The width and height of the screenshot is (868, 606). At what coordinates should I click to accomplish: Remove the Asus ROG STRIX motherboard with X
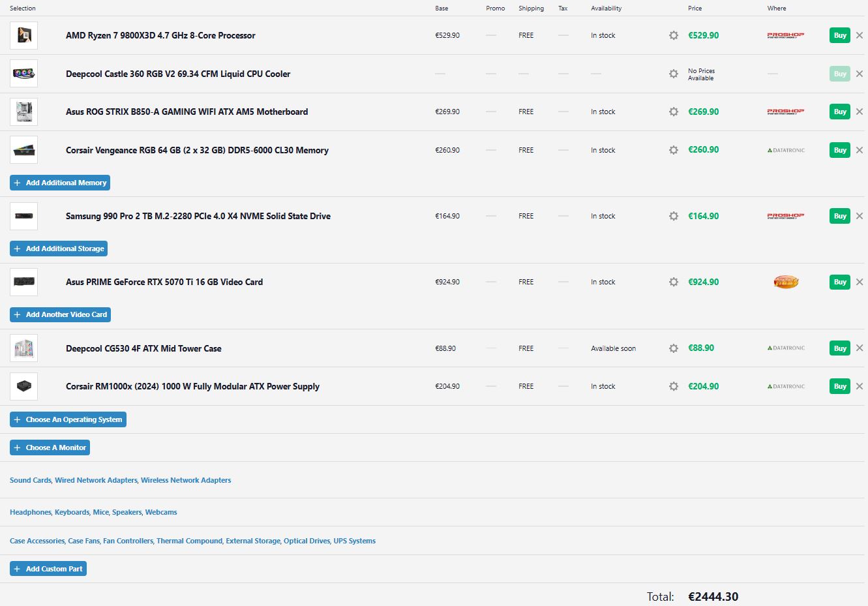[860, 112]
